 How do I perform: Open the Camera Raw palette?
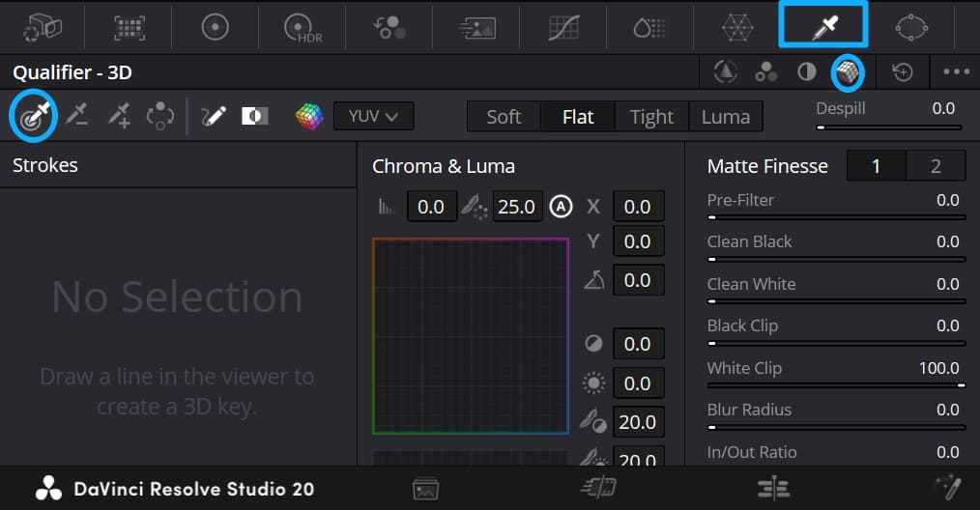click(x=43, y=27)
